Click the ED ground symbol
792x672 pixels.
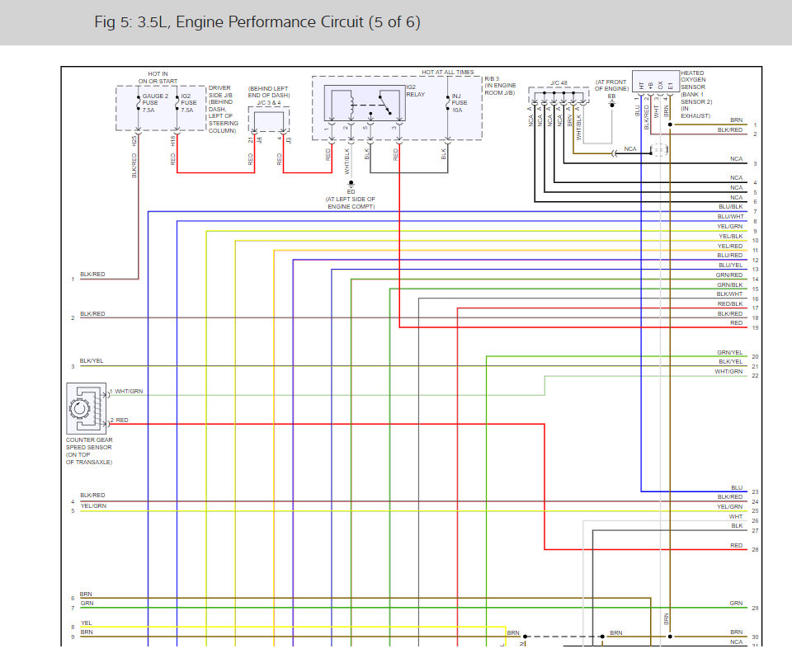pyautogui.click(x=351, y=186)
